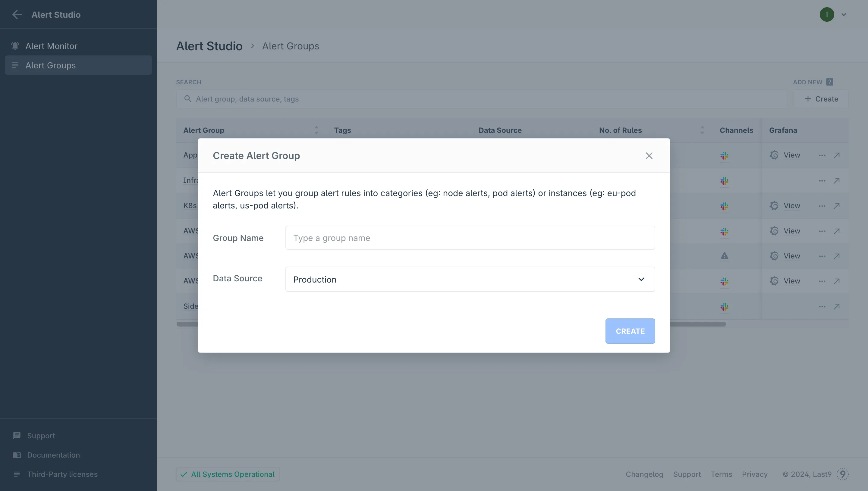868x491 pixels.
Task: Click the Documentation icon in sidebar
Action: click(17, 455)
